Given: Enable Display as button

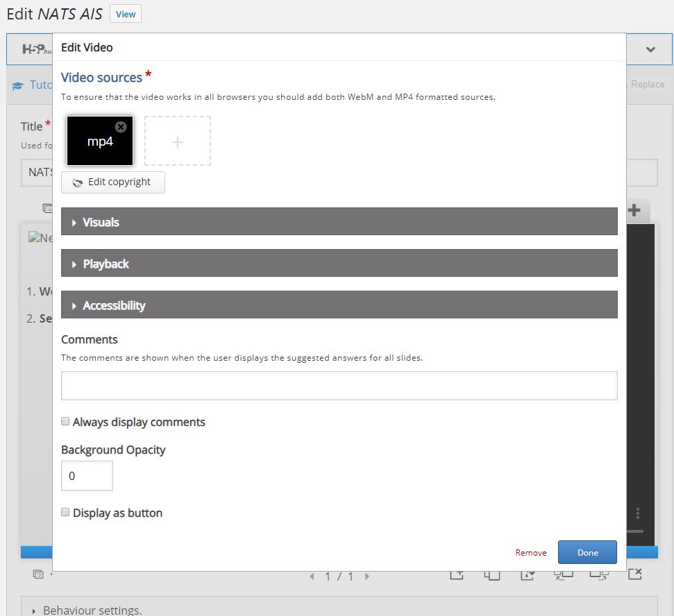Looking at the screenshot, I should 65,512.
